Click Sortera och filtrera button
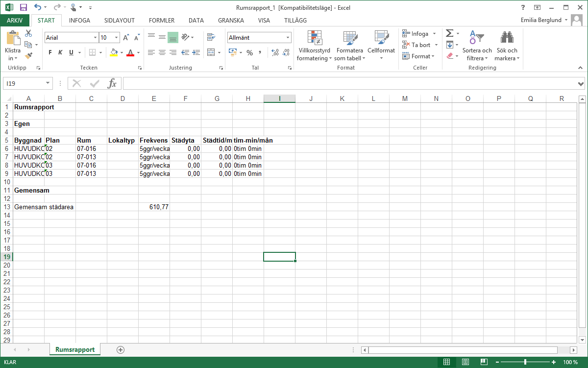Viewport: 588px width, 368px height. 477,47
